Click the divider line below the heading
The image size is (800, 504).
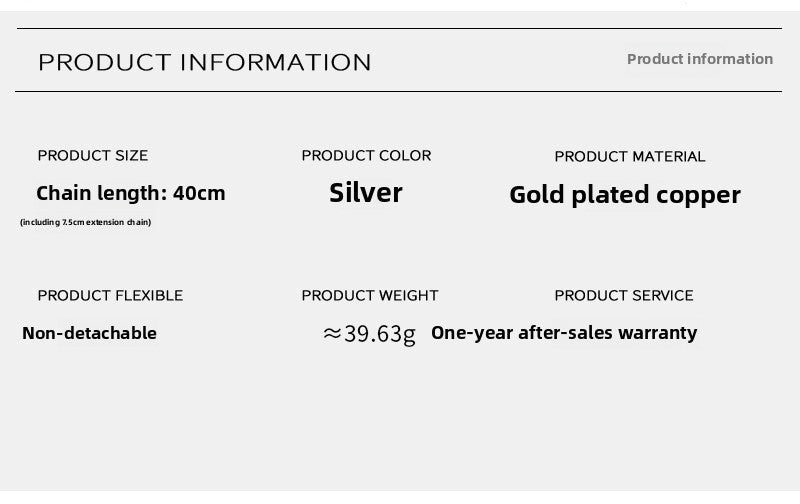(x=400, y=92)
